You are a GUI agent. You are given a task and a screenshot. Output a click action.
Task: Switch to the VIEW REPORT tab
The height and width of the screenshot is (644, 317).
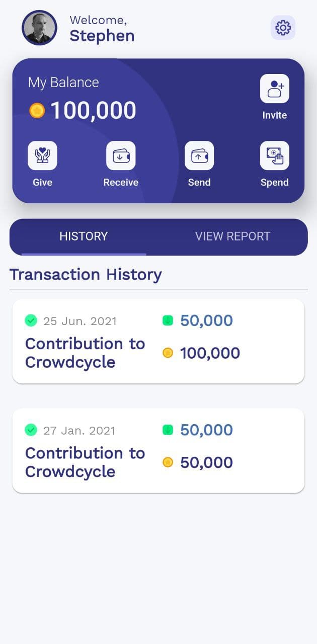[232, 236]
